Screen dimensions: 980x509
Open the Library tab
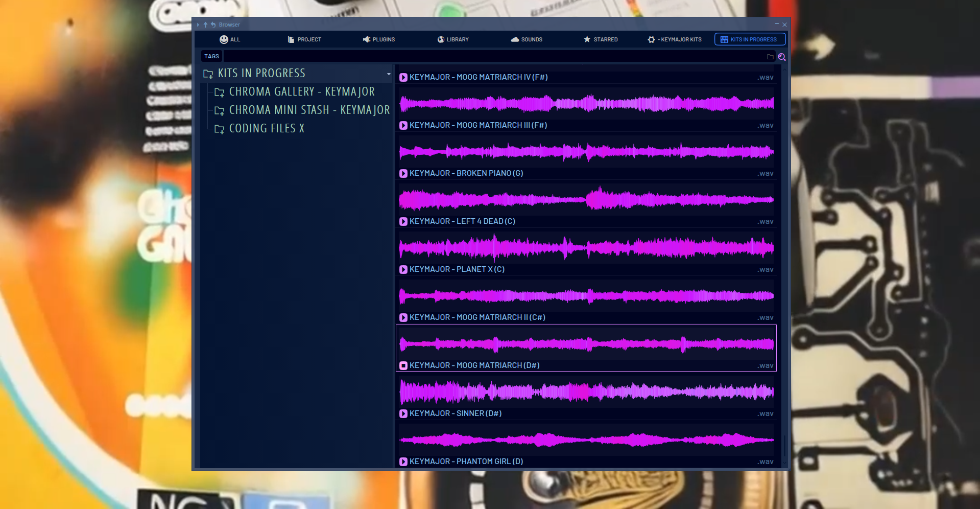(453, 39)
